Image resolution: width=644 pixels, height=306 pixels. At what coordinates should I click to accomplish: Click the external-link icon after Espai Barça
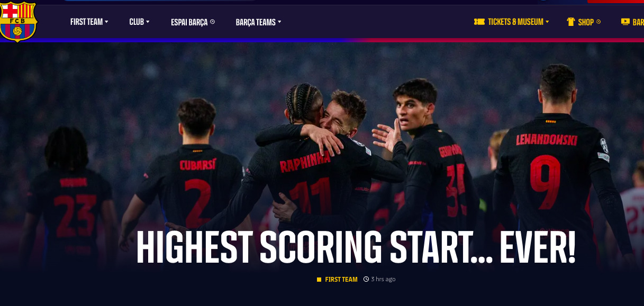point(212,22)
